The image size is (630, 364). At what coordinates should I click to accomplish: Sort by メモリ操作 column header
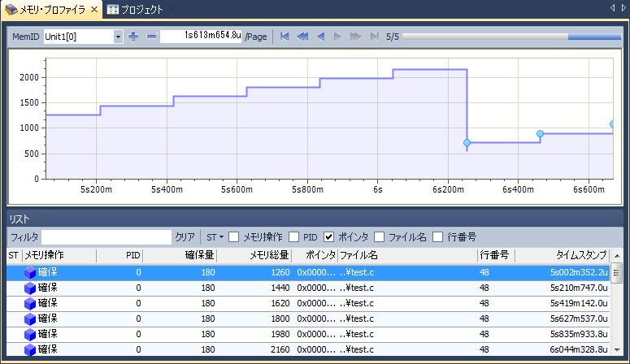[x=59, y=255]
